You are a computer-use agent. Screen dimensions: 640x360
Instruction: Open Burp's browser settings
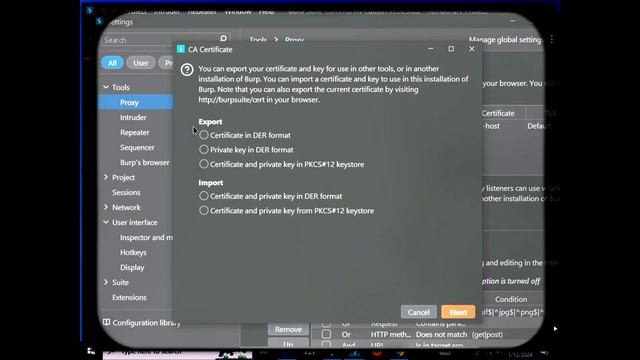tap(144, 162)
